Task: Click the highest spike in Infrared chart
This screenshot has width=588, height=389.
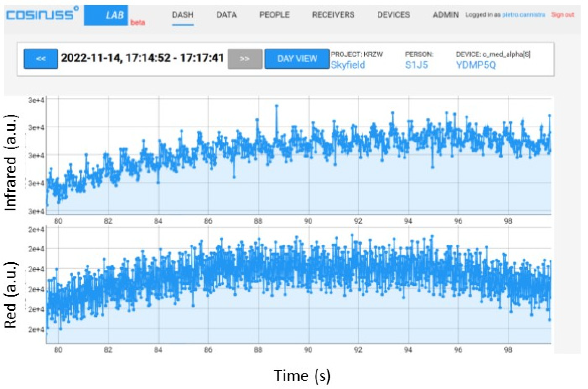Action: click(277, 106)
